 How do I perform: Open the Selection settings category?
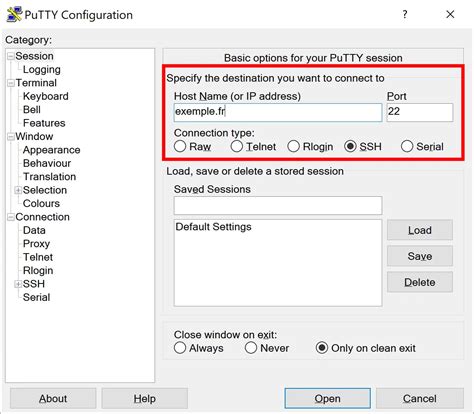45,190
